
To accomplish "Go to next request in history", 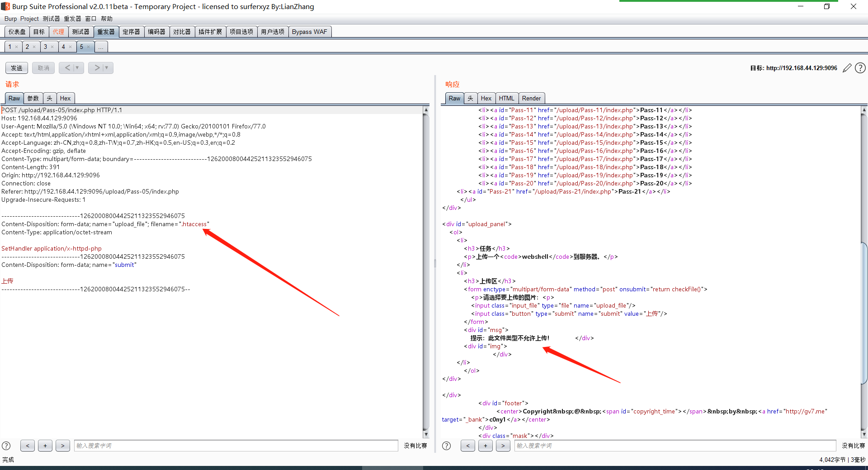I will coord(97,68).
